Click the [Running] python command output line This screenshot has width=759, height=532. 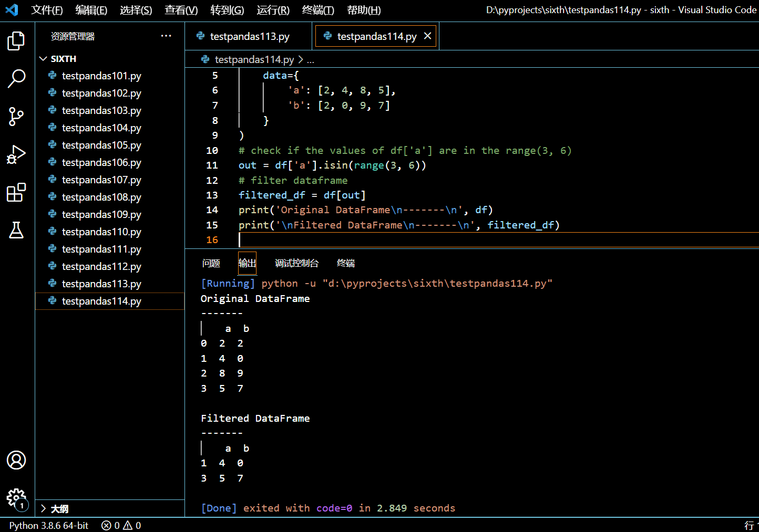(x=376, y=284)
